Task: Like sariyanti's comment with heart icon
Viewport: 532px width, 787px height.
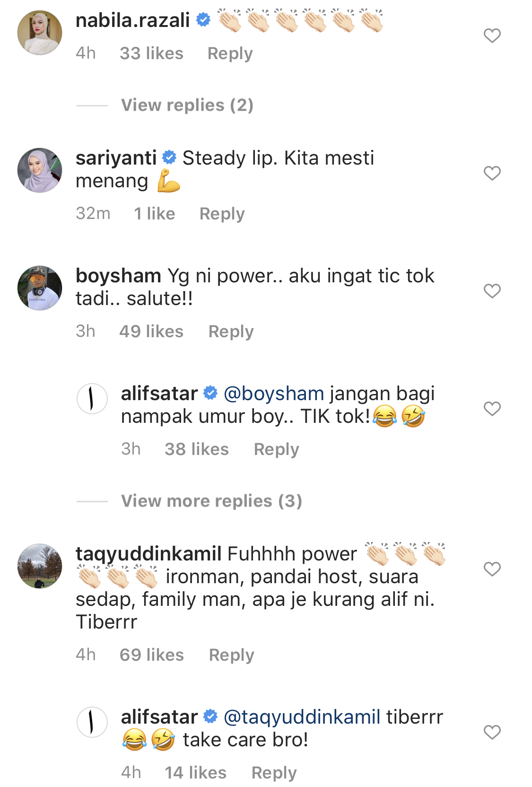Action: point(492,173)
